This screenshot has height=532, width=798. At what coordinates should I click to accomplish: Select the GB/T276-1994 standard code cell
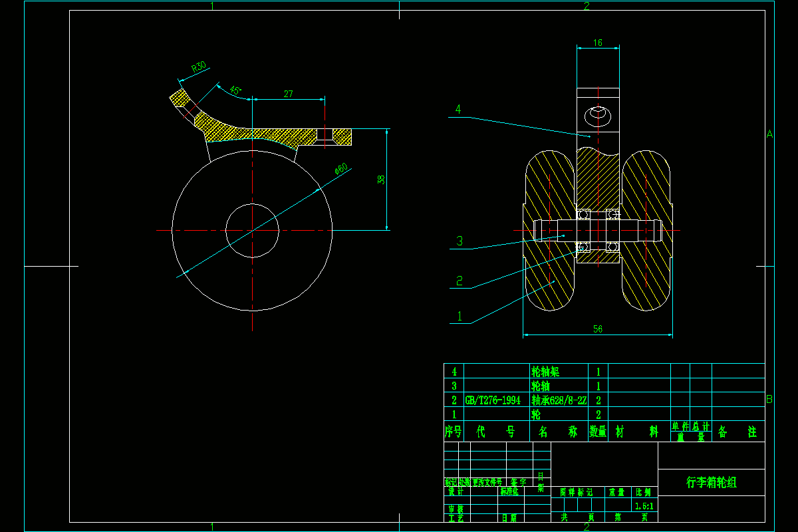496,400
